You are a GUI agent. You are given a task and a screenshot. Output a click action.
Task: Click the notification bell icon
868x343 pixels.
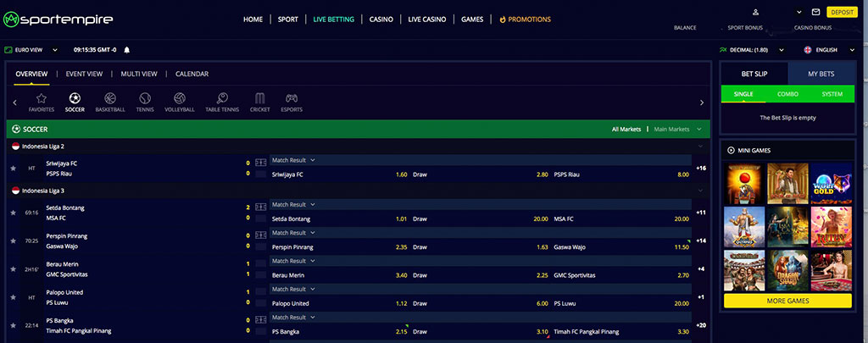coord(127,50)
